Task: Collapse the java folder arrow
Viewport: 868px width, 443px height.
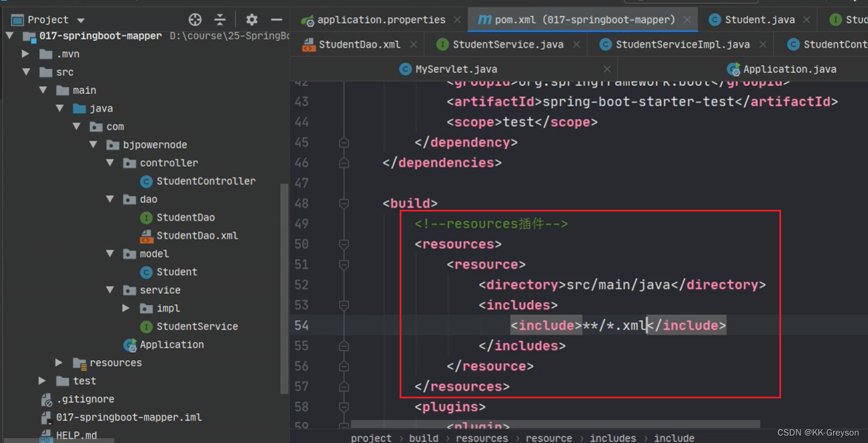Action: pyautogui.click(x=59, y=108)
